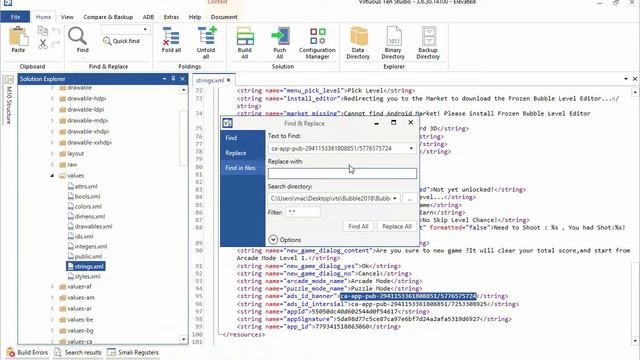
Task: Open Search results panel
Action: point(78,352)
